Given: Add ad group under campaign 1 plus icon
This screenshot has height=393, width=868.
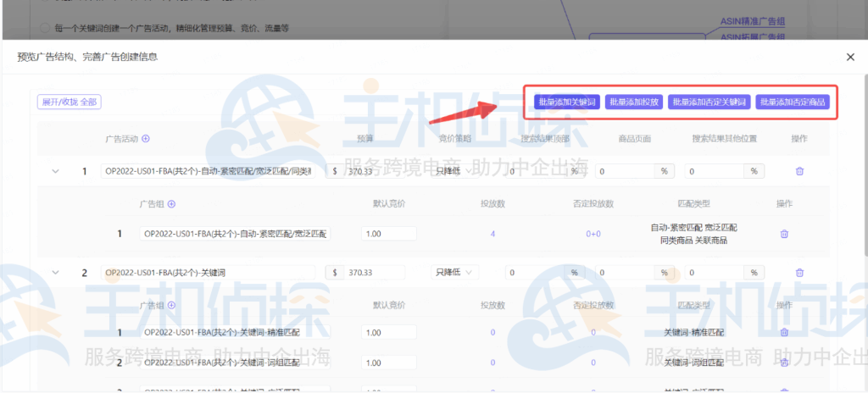Looking at the screenshot, I should pos(171,204).
